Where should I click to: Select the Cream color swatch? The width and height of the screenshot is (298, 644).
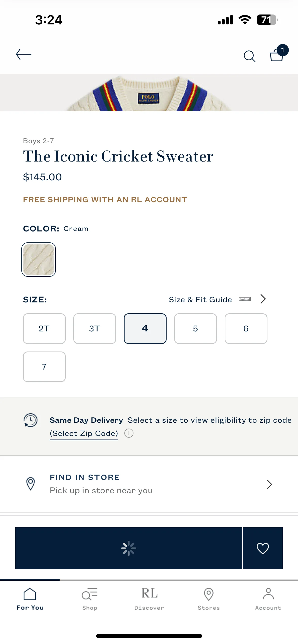pos(39,259)
